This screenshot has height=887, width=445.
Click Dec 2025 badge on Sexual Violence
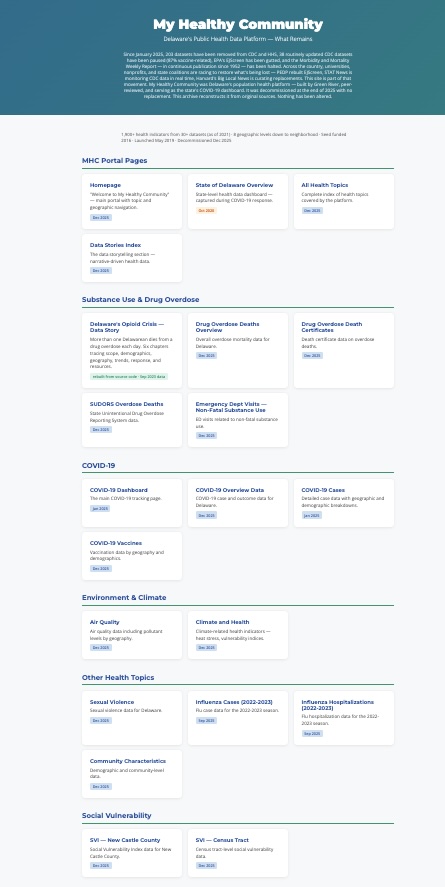click(101, 721)
